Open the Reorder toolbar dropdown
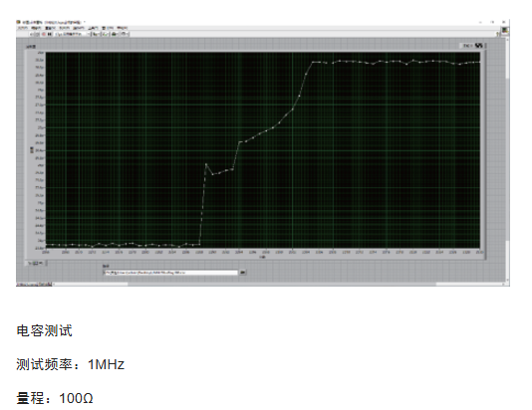This screenshot has height=410, width=532. [125, 34]
